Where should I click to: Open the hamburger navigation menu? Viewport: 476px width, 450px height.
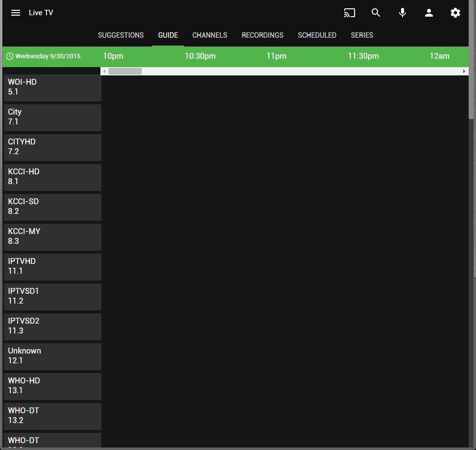click(16, 13)
